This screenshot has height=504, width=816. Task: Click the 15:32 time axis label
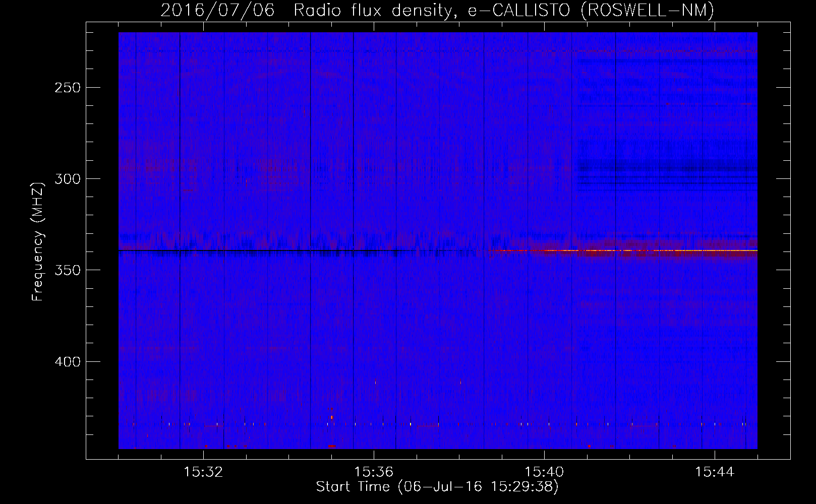tap(203, 472)
